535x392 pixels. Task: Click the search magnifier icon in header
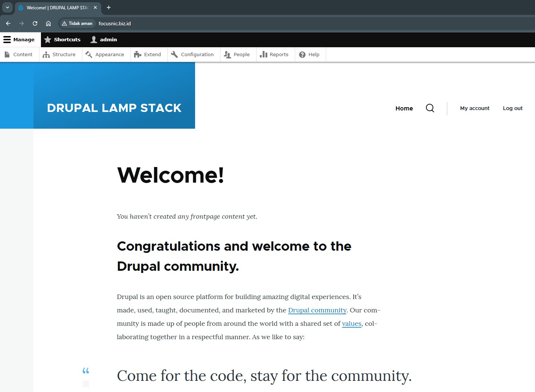pyautogui.click(x=430, y=108)
